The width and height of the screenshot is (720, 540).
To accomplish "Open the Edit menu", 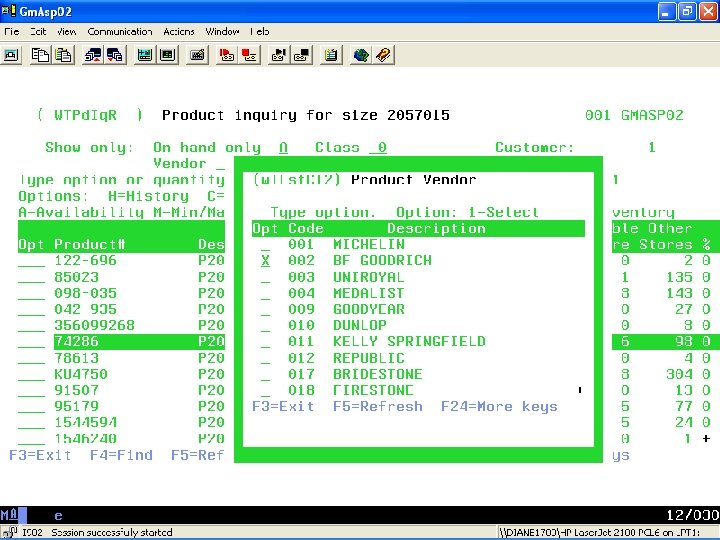I will coord(38,31).
